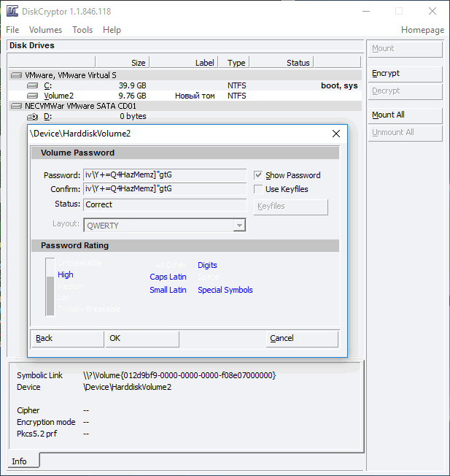
Task: Click the Mount button
Action: [x=406, y=49]
